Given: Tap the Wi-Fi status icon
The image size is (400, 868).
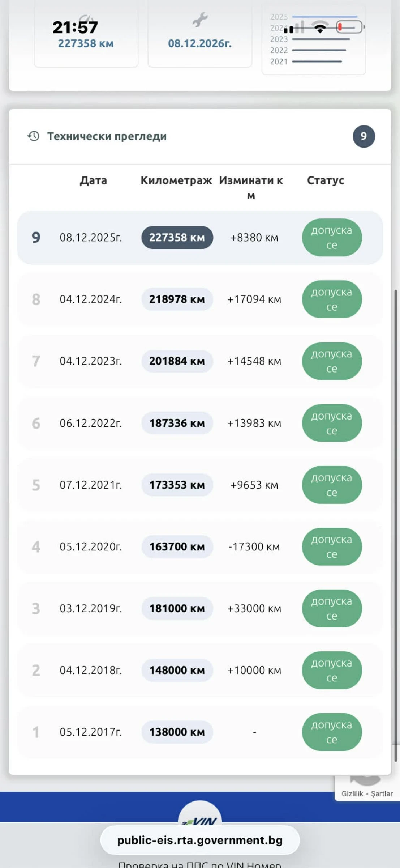Looking at the screenshot, I should (x=320, y=27).
